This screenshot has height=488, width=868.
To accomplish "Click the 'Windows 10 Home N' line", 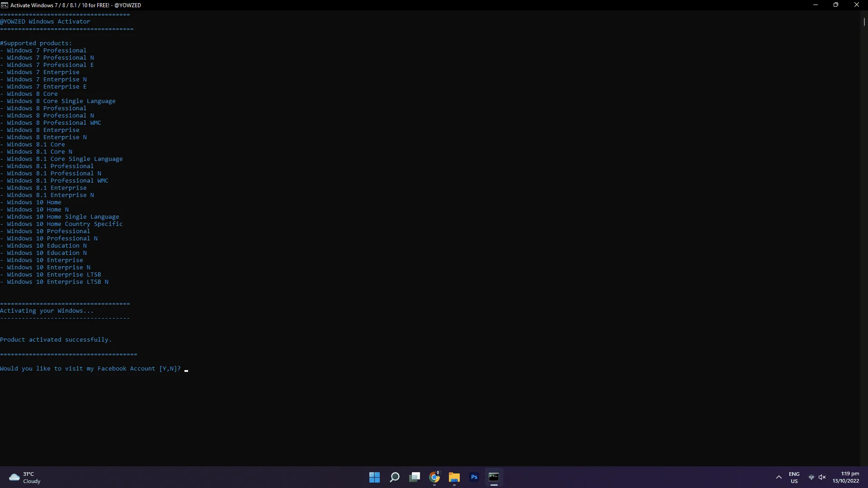I will (34, 210).
